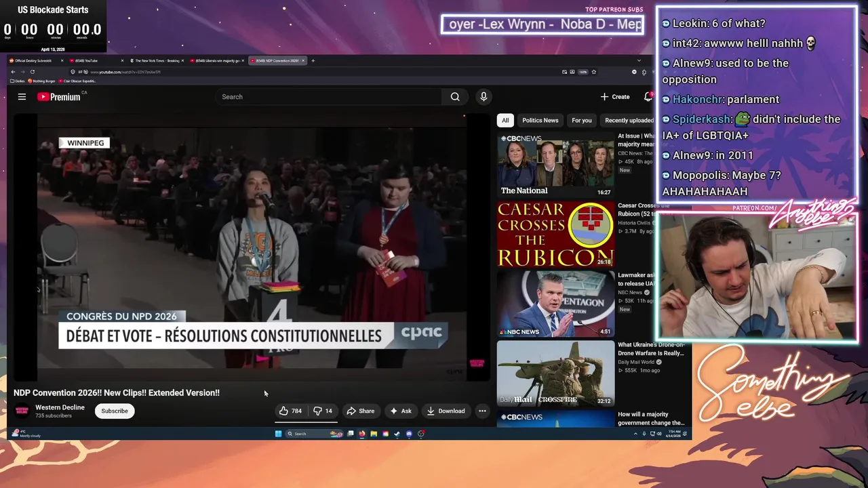Switch to Official Destiny Subreddit tab
This screenshot has height=488, width=868.
click(36, 60)
